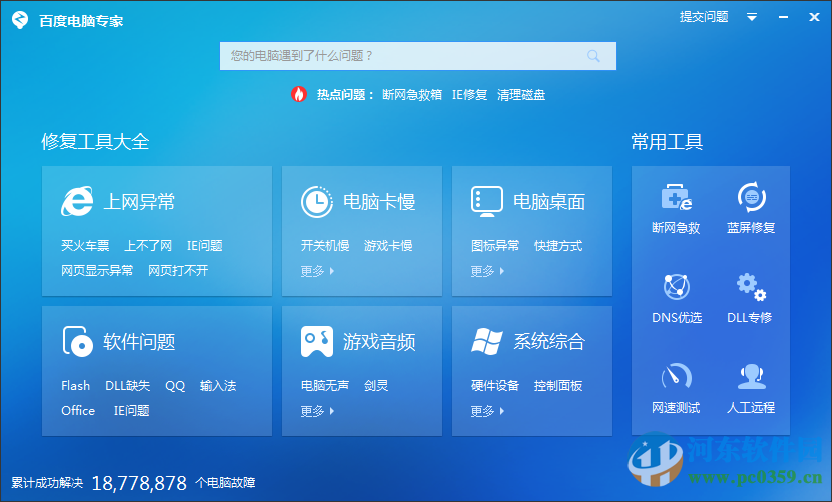Open the 断网急救 first-aid kit tool
The height and width of the screenshot is (502, 832).
point(677,197)
